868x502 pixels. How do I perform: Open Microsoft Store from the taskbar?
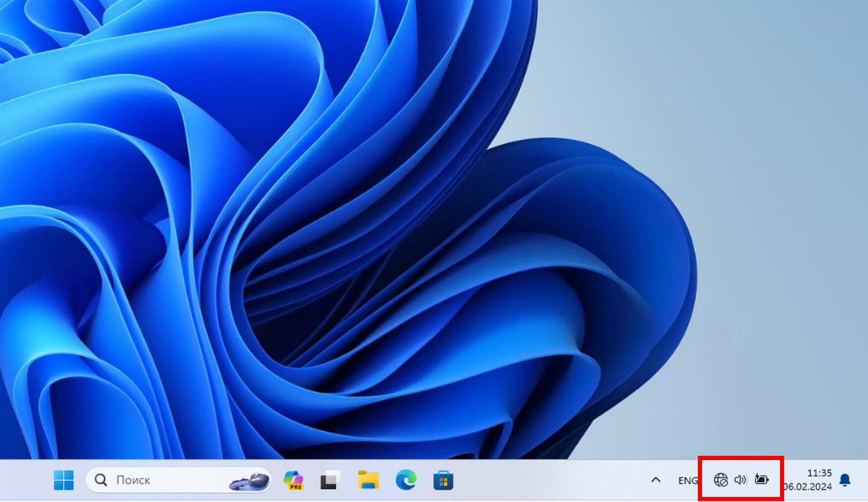tap(443, 480)
